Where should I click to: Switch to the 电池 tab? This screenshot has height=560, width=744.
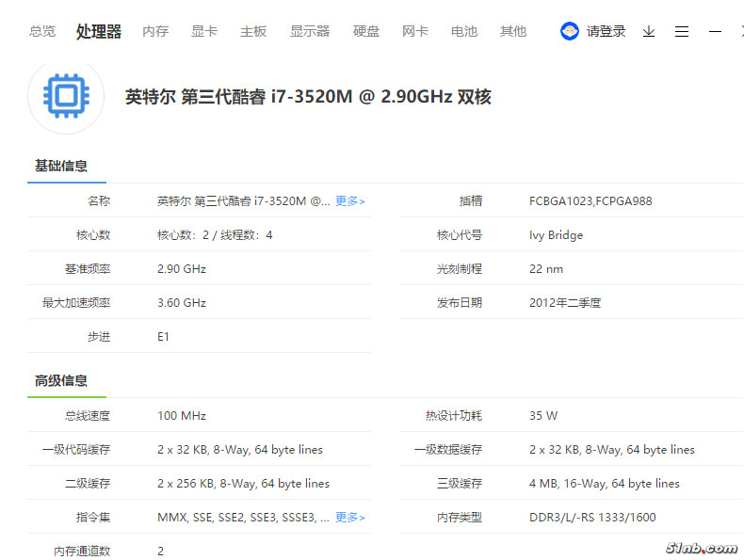[464, 31]
